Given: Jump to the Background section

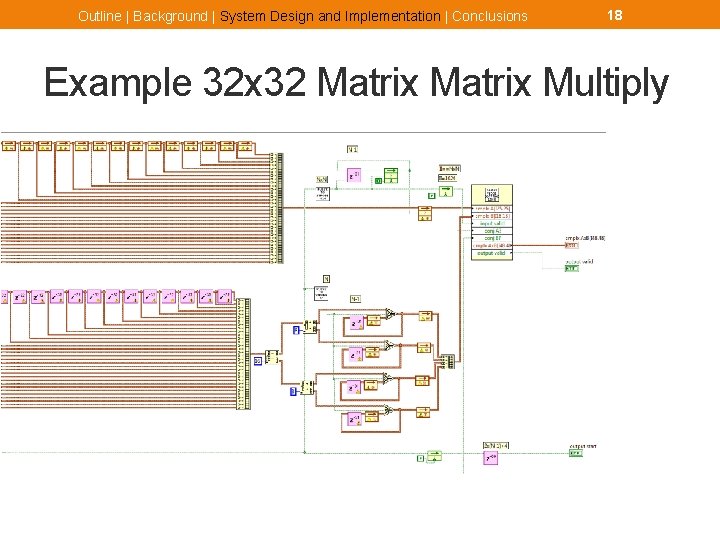Looking at the screenshot, I should pos(170,16).
